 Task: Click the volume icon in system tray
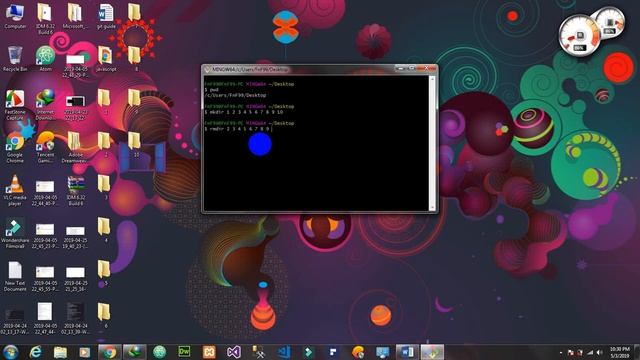click(600, 352)
